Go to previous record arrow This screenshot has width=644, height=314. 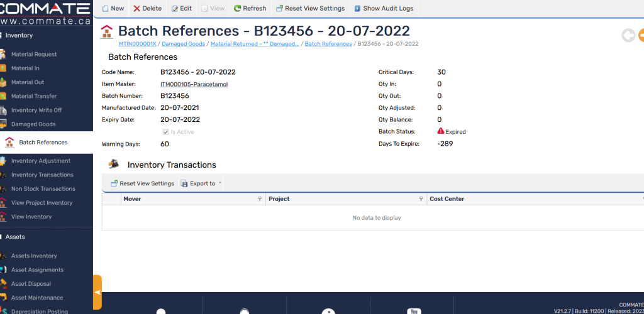628,35
